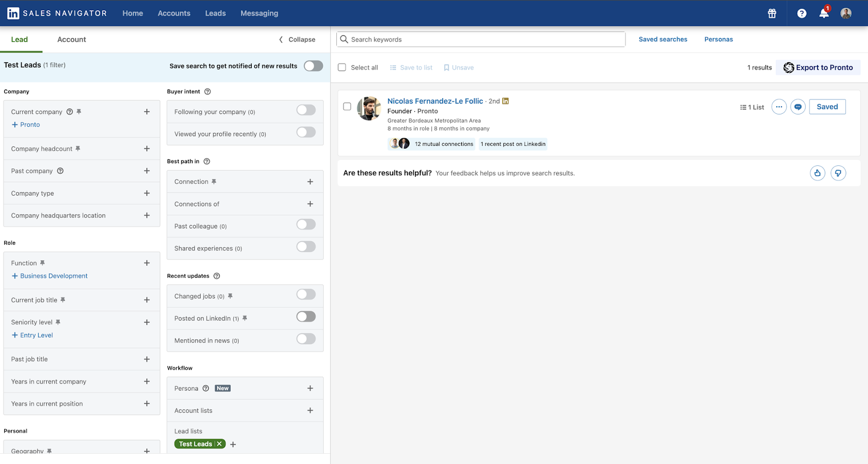Click the help icon next to Current company

coord(69,112)
